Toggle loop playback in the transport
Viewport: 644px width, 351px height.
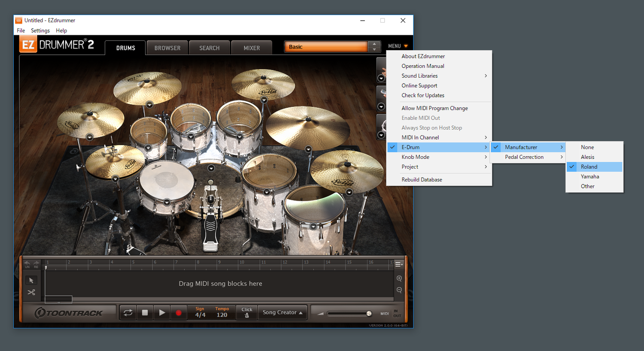pyautogui.click(x=128, y=313)
